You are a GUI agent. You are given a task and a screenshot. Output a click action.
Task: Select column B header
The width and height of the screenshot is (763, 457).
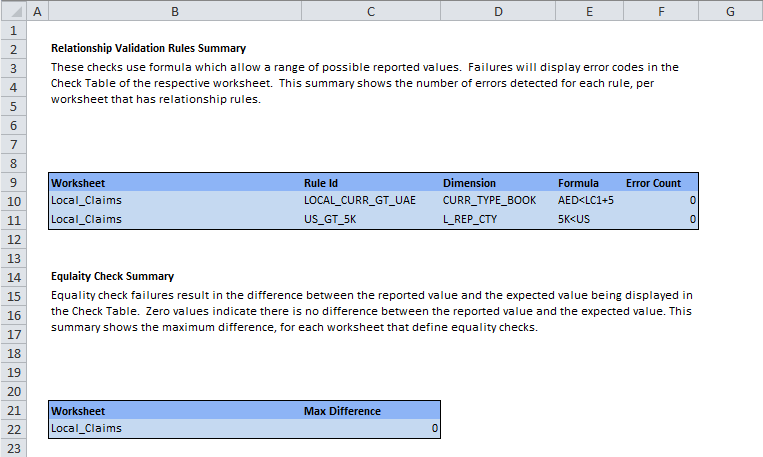click(174, 11)
